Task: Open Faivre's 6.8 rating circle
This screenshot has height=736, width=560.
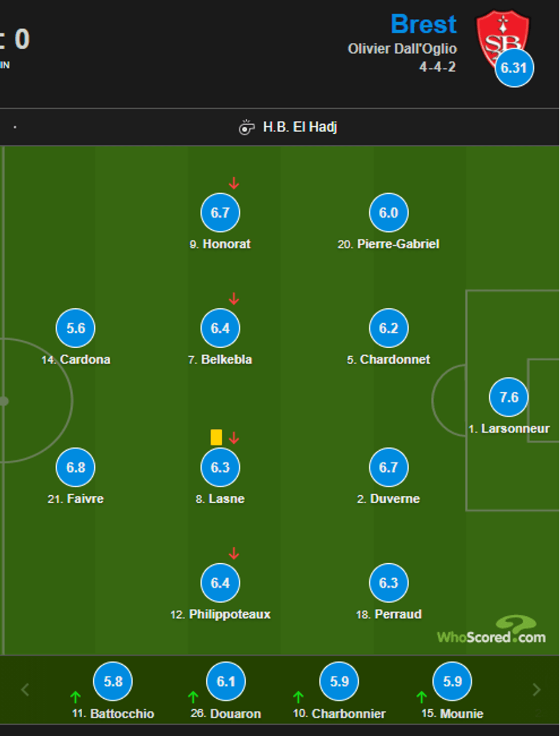Action: point(75,467)
